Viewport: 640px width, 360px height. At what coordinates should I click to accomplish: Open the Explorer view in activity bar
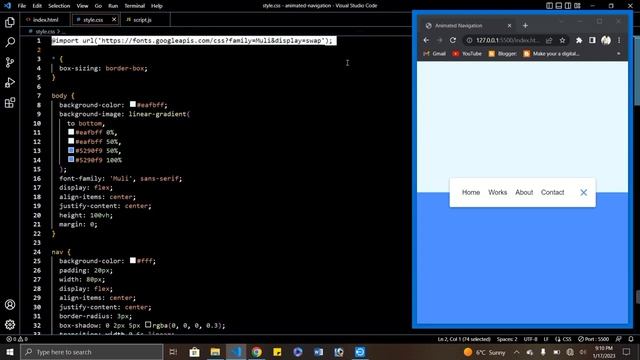pyautogui.click(x=10, y=22)
